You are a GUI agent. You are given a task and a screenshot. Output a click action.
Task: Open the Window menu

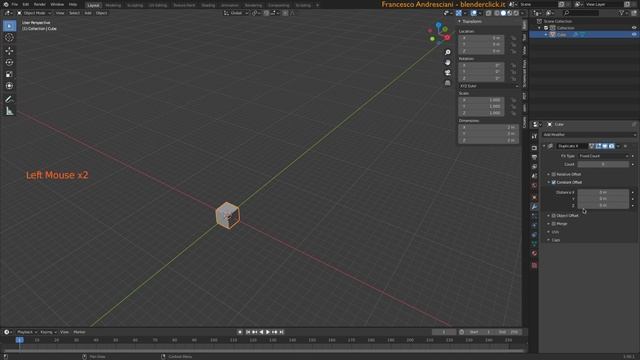(57, 4)
